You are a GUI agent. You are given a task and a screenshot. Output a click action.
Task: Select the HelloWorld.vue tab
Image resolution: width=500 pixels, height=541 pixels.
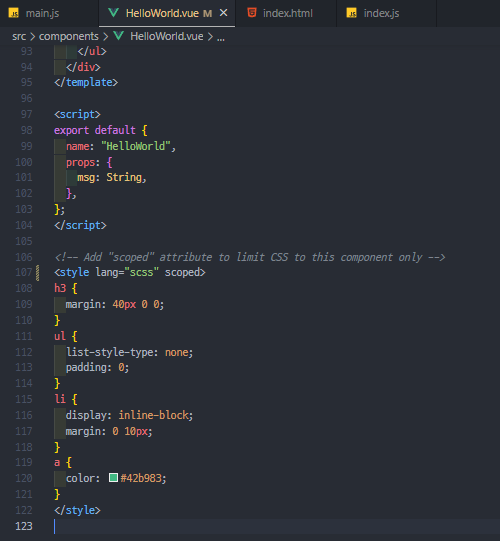(167, 13)
